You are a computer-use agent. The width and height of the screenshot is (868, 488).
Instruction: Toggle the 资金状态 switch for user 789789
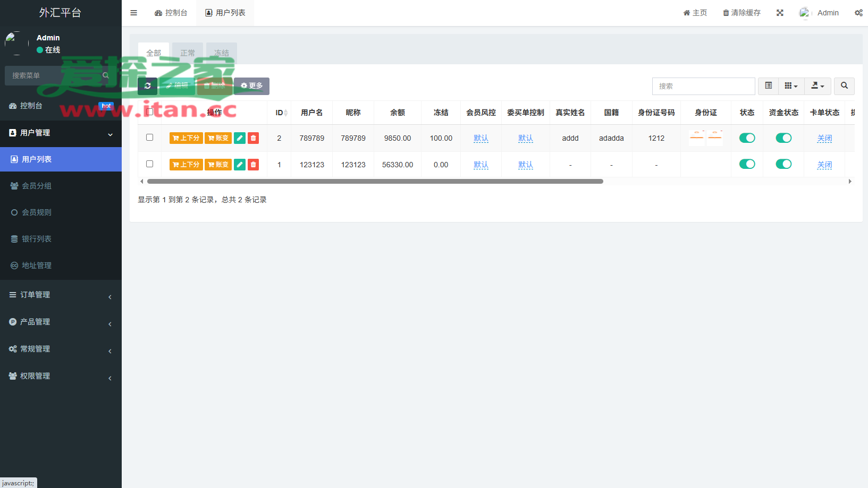click(x=783, y=138)
